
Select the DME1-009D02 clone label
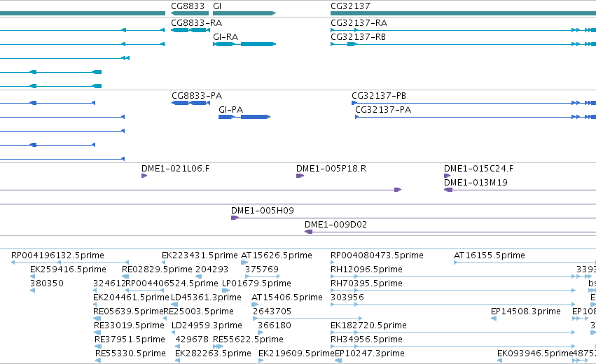(335, 225)
